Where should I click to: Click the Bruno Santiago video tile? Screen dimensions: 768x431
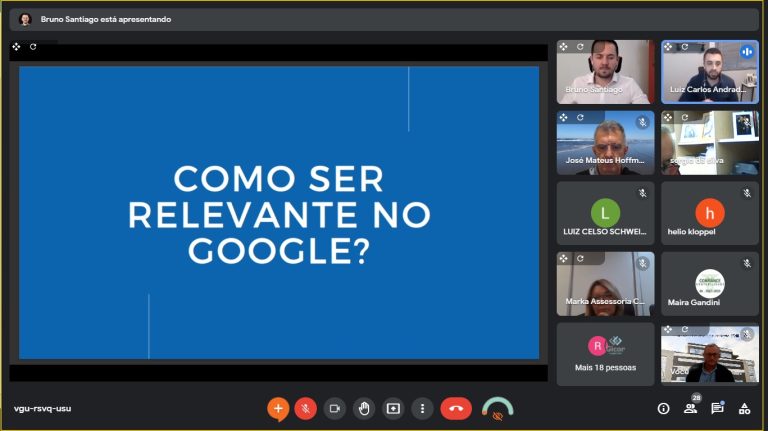point(605,73)
